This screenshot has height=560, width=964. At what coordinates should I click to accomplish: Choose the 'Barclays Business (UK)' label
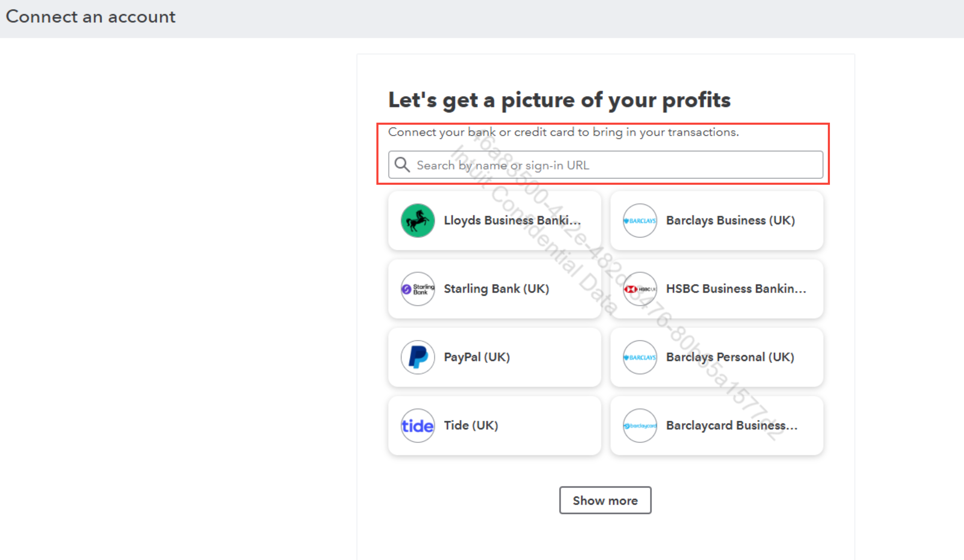(x=730, y=221)
